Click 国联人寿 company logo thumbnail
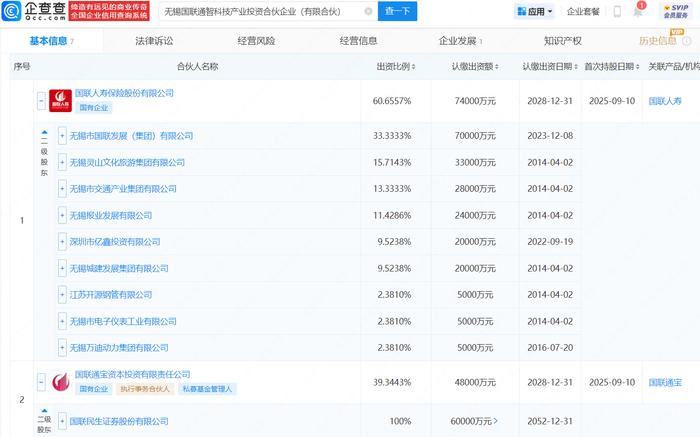The height and width of the screenshot is (437, 700). [x=60, y=101]
